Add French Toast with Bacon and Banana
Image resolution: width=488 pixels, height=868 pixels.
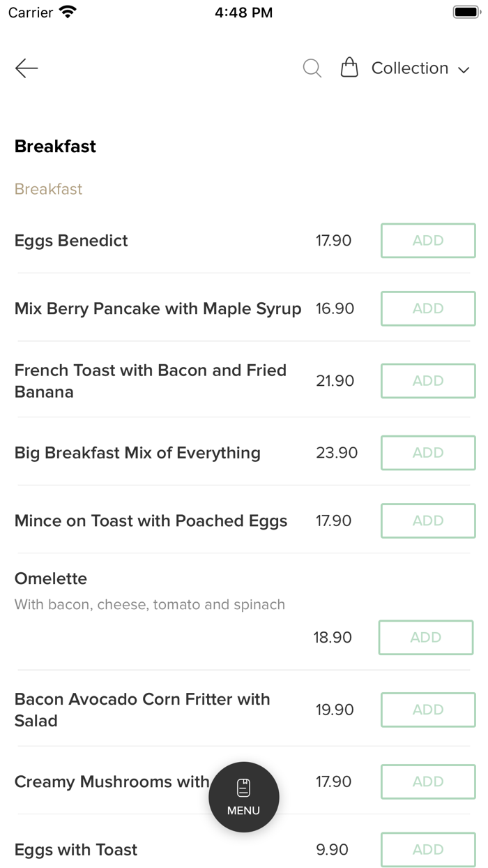[428, 381]
